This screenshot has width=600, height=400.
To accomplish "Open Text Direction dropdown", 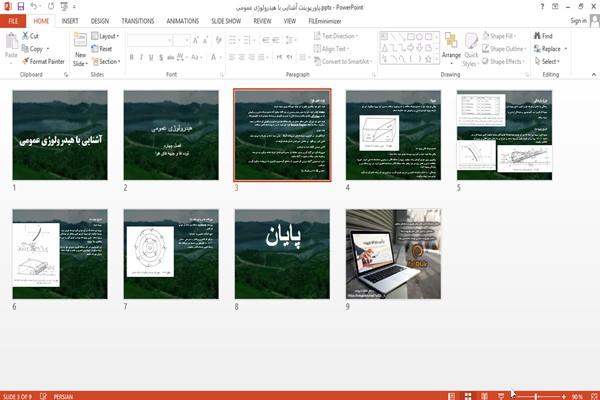I will click(336, 36).
